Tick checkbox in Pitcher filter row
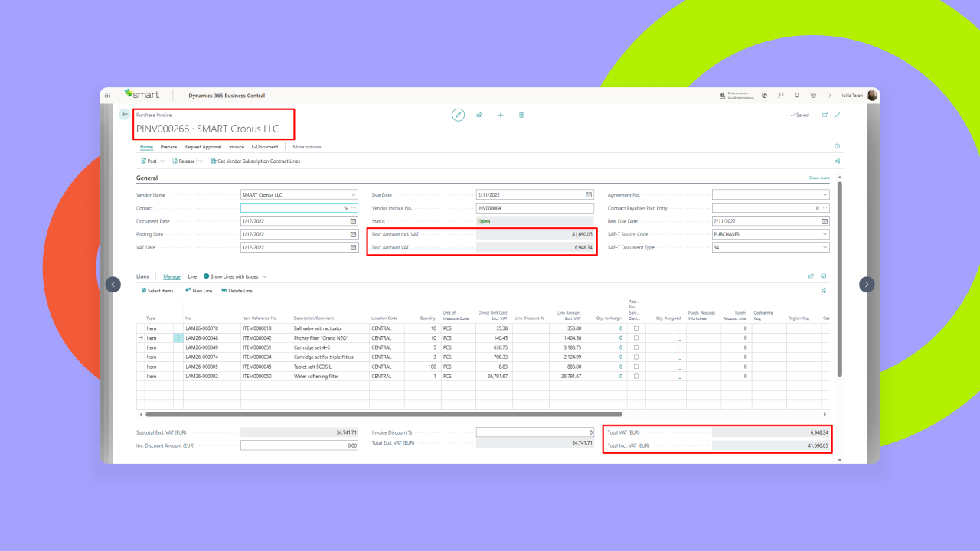This screenshot has width=980, height=551. [635, 337]
